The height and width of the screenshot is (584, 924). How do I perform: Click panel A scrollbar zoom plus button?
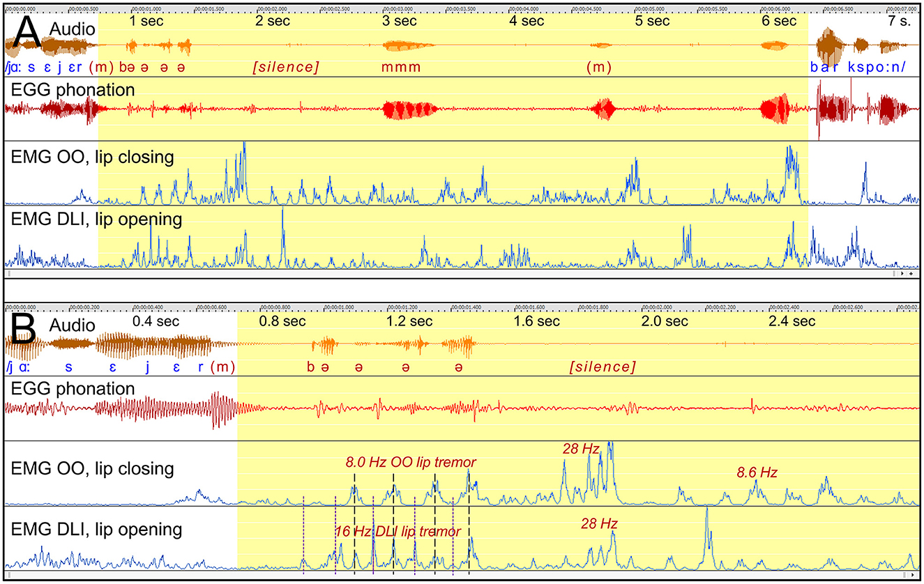click(911, 274)
